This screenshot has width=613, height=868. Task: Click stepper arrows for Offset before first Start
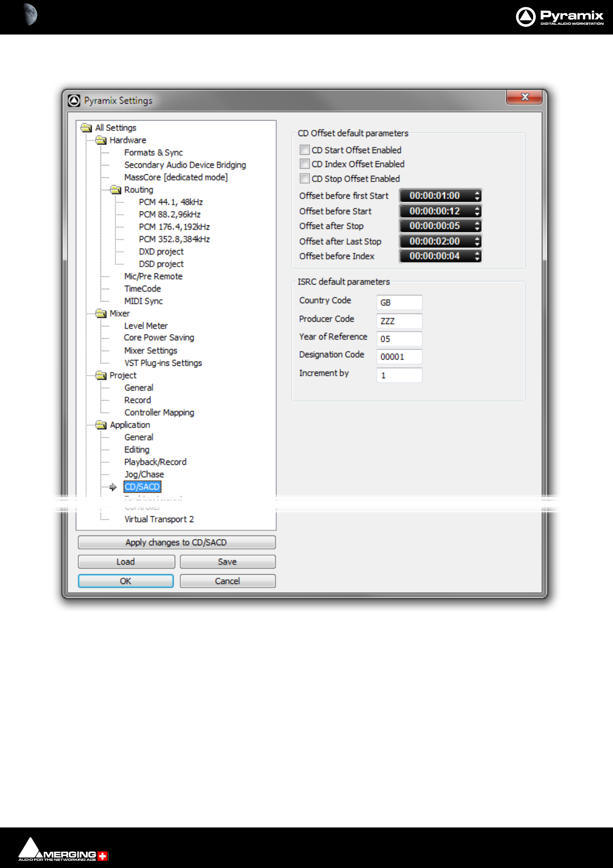point(478,196)
